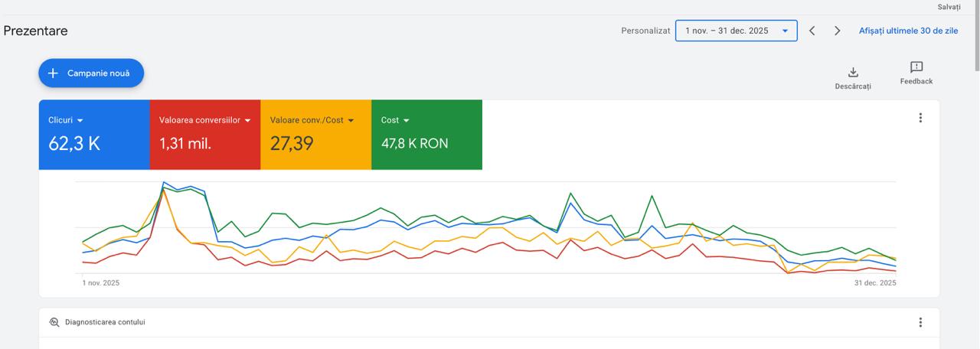The height and width of the screenshot is (349, 980).
Task: Click the chart peak in early November
Action: (x=163, y=184)
